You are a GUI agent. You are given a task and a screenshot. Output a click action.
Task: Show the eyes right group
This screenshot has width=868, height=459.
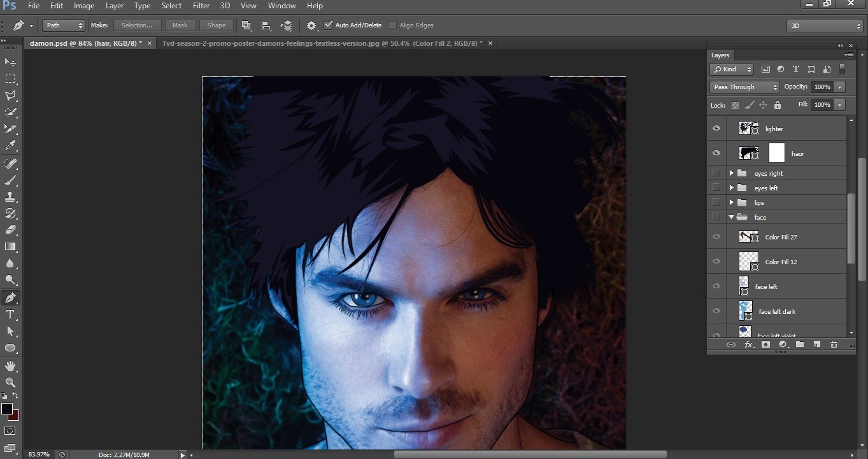[x=716, y=173]
